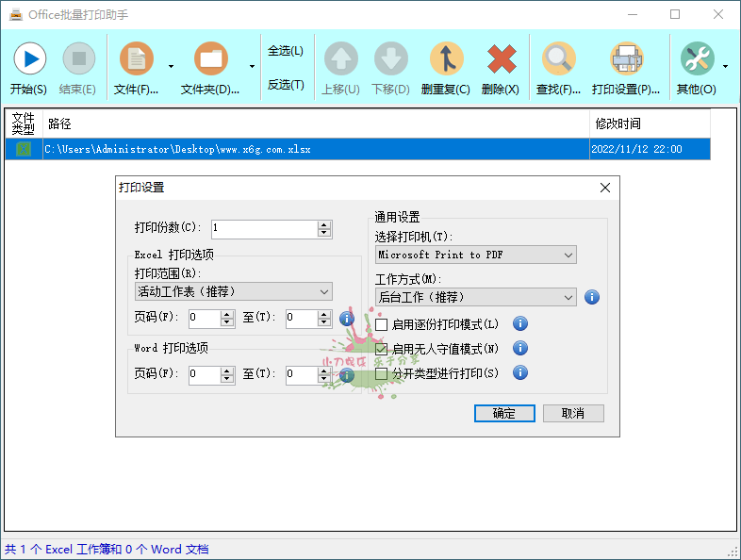The image size is (741, 560).
Task: Open the 打印范围 active worksheet dropdown
Action: [x=233, y=291]
